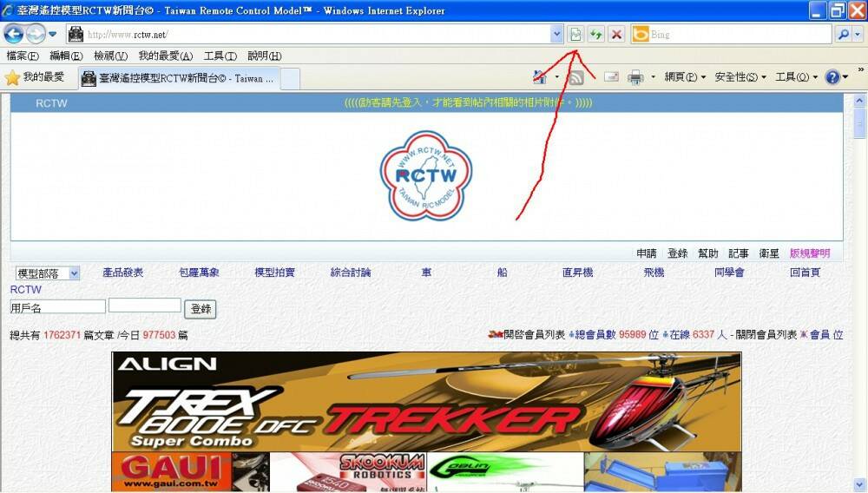Go to the 飛機 section

coord(654,273)
